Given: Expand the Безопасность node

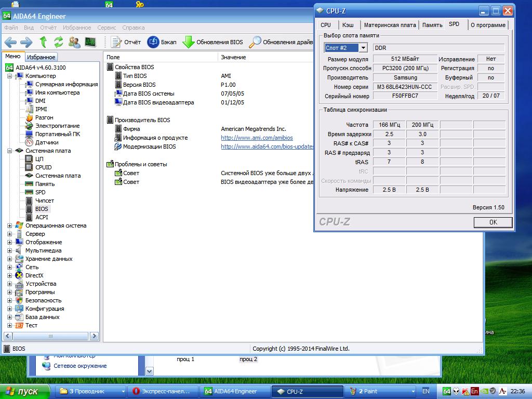Looking at the screenshot, I should 9,300.
